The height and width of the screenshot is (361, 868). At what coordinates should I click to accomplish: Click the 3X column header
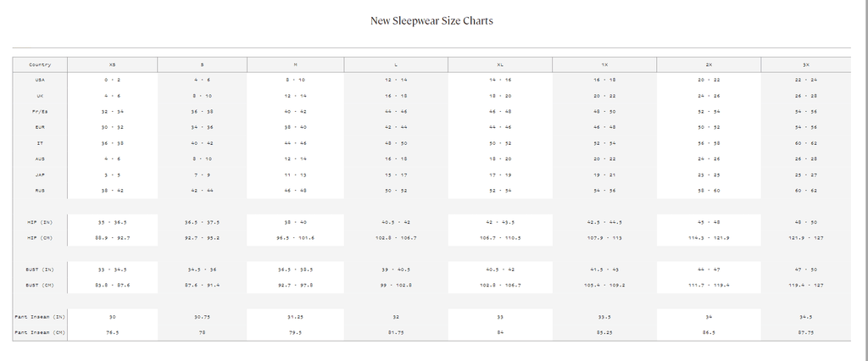tap(806, 64)
